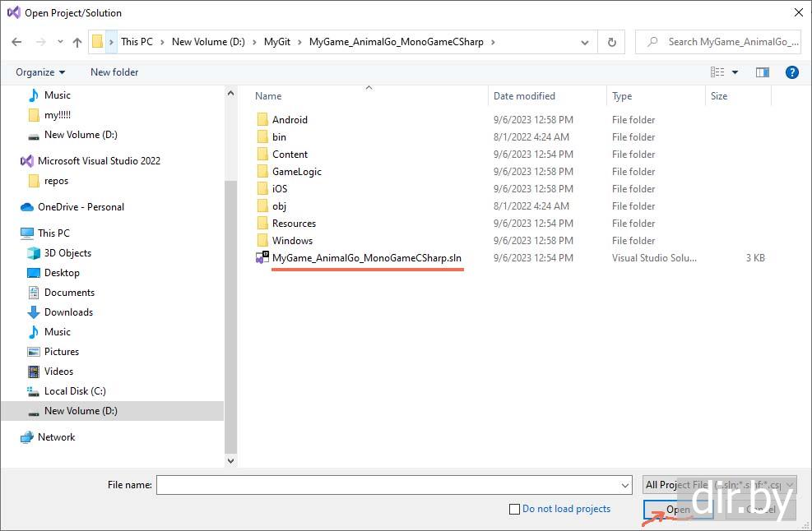
Task: Click the Up directory arrow icon
Action: coord(77,42)
